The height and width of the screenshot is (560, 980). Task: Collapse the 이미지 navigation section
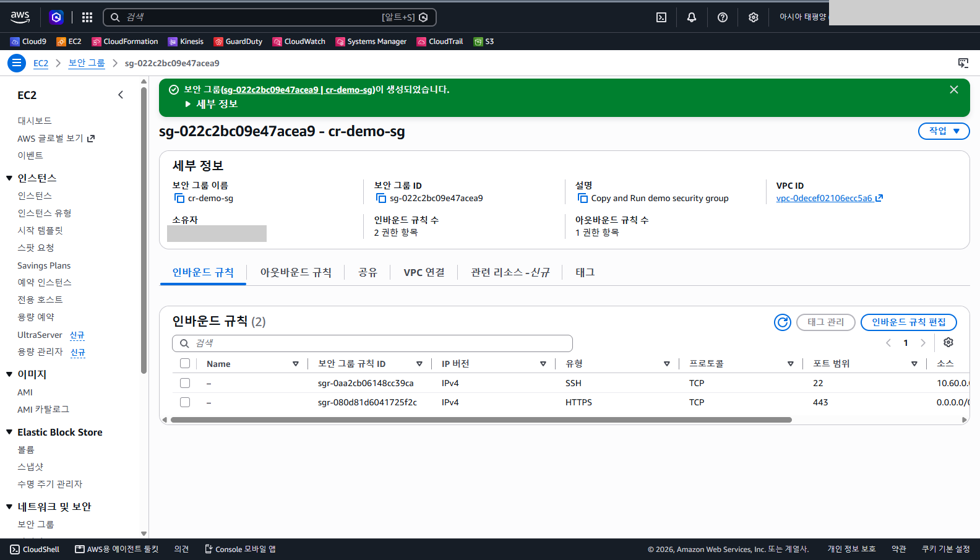(x=9, y=374)
